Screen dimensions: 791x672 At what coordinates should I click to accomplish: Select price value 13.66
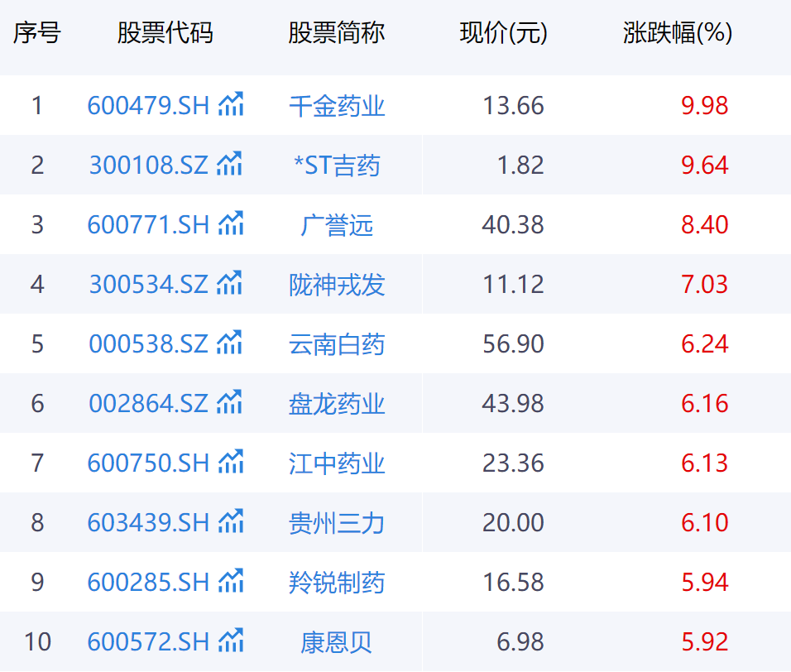513,106
